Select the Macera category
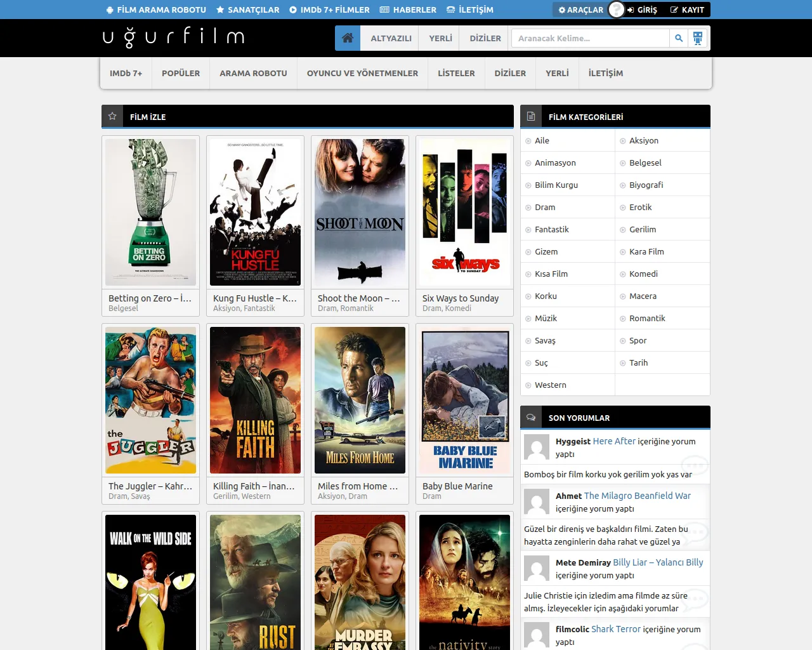812x650 pixels. 643,296
